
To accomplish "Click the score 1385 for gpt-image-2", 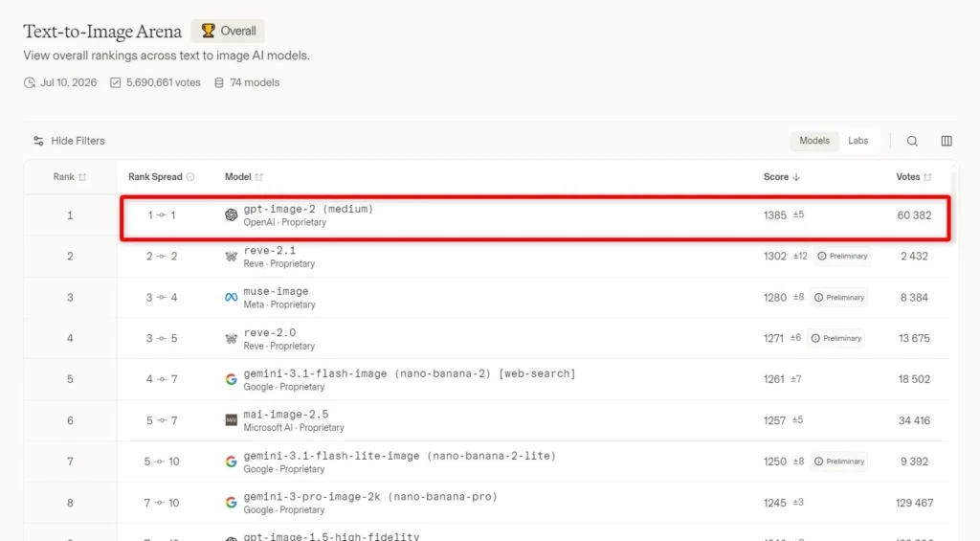I will point(775,215).
